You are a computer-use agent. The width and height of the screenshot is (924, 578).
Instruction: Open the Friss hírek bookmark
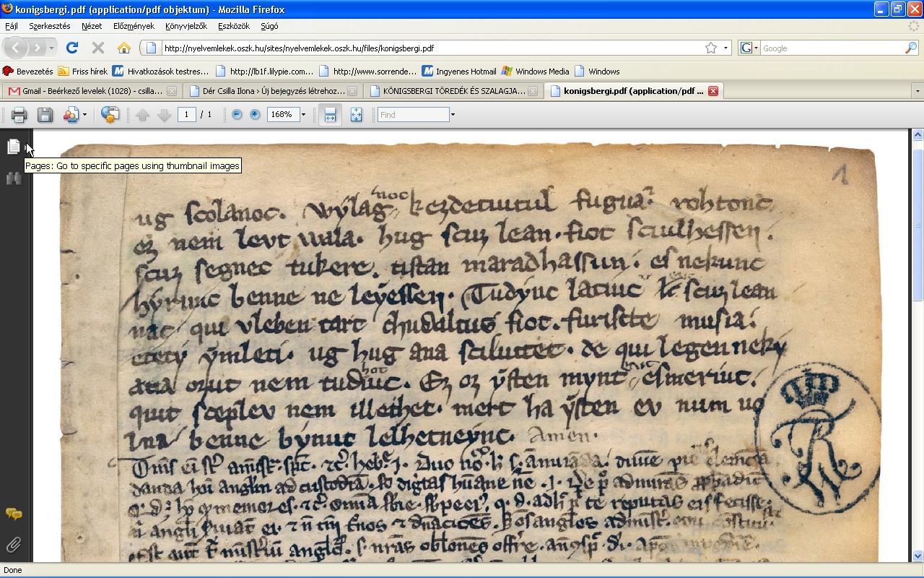click(x=82, y=72)
